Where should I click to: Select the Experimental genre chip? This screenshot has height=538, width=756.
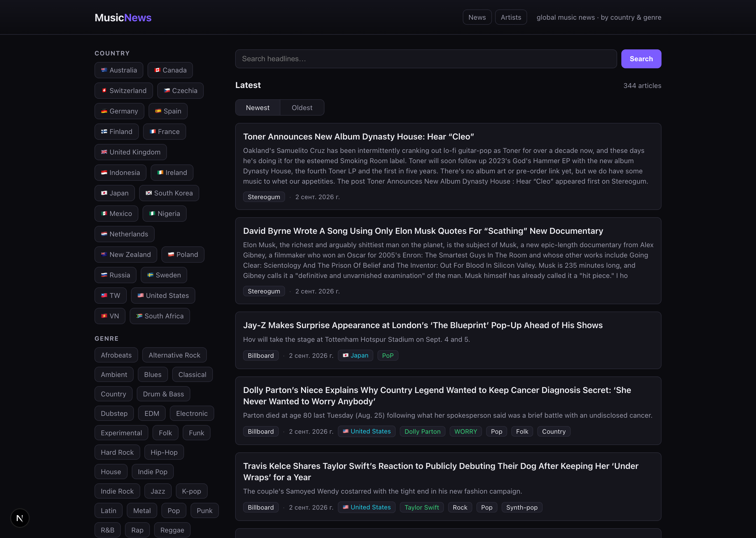pos(122,433)
